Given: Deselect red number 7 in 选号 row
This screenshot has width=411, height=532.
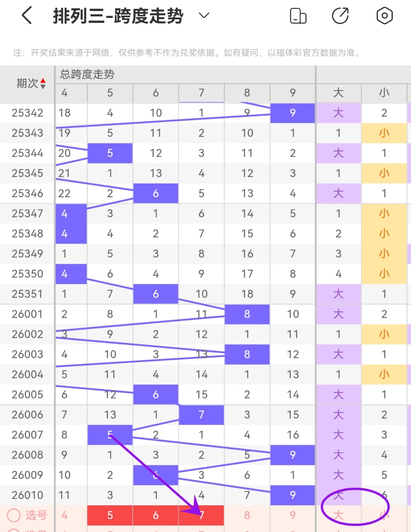Looking at the screenshot, I should [201, 515].
